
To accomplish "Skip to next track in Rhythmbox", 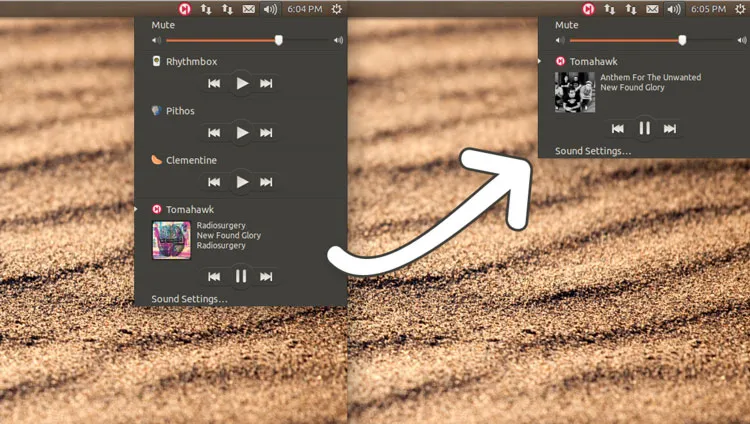I will [x=266, y=83].
